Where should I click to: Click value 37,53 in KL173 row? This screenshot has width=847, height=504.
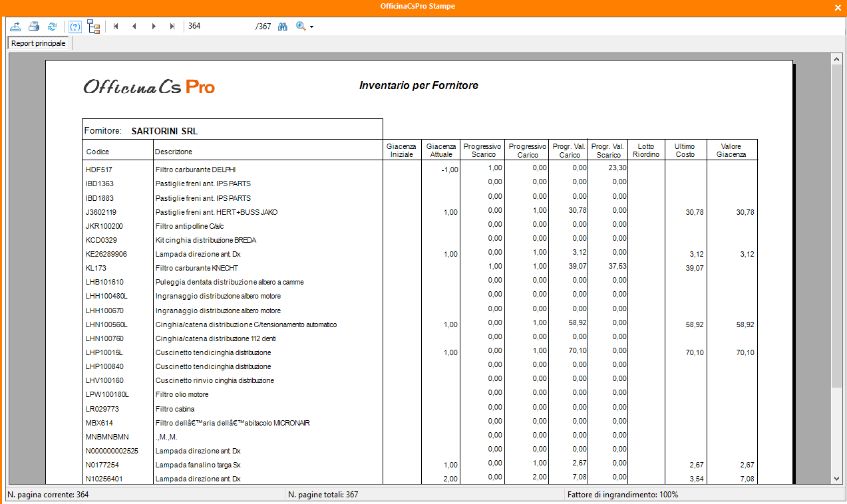618,266
